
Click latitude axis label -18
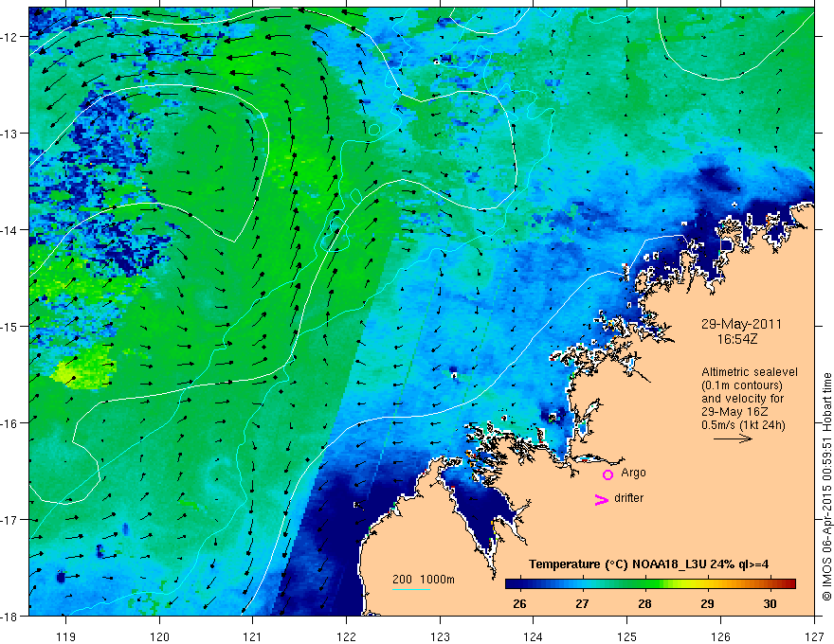tap(9, 616)
